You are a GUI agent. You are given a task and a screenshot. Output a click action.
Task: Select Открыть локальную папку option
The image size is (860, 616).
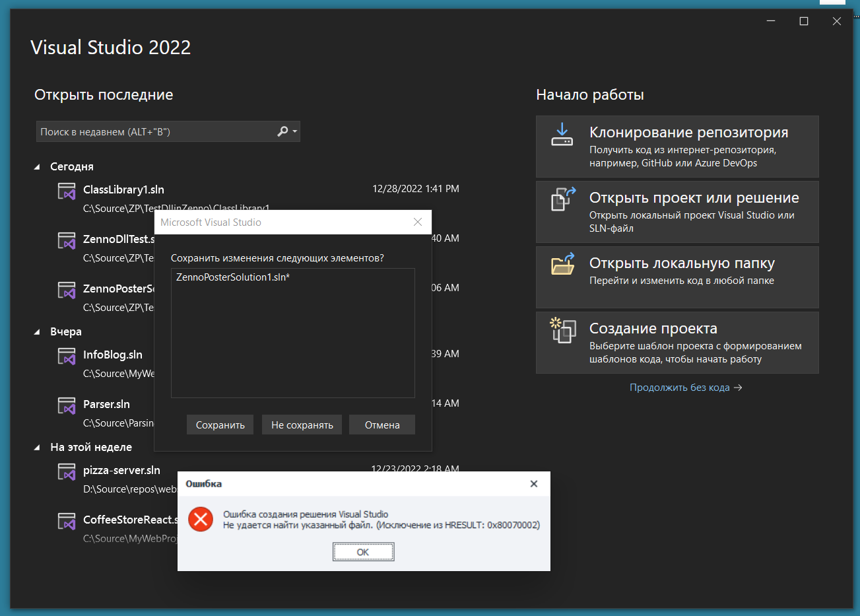coord(677,277)
